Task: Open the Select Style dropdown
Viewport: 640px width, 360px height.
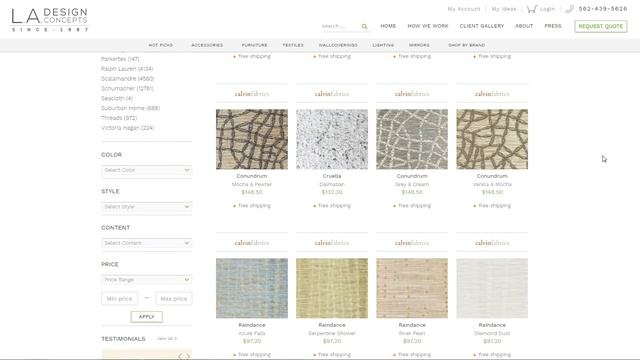Action: pos(146,207)
